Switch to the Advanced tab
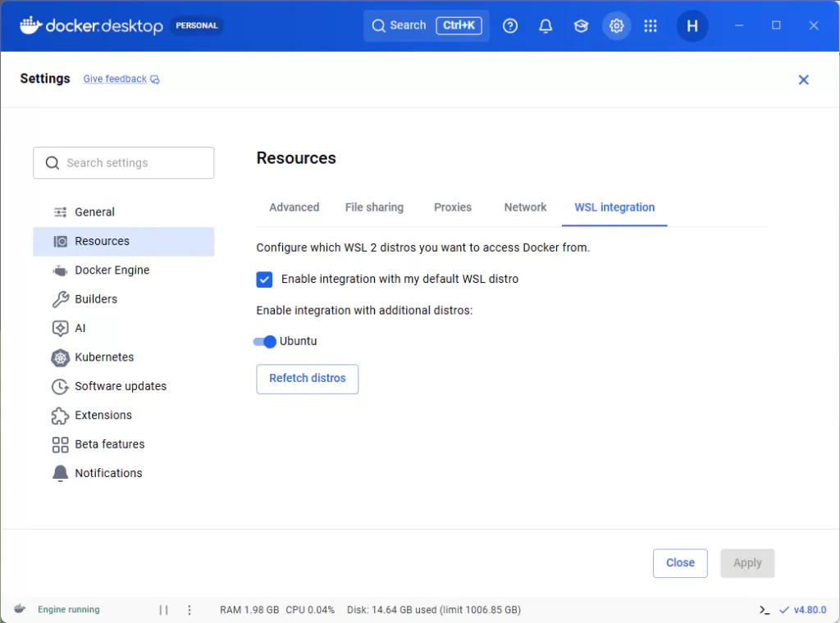 [x=294, y=207]
